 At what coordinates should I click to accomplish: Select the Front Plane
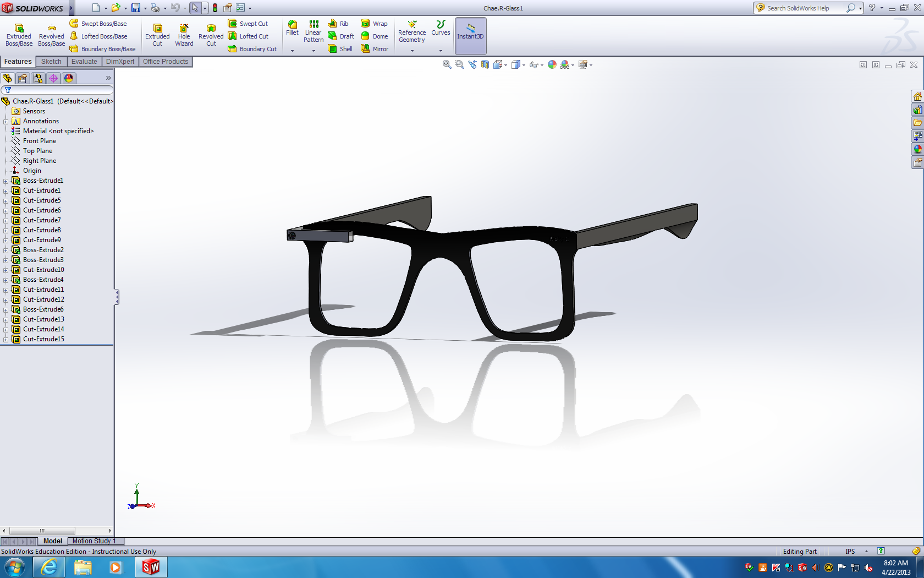click(40, 141)
